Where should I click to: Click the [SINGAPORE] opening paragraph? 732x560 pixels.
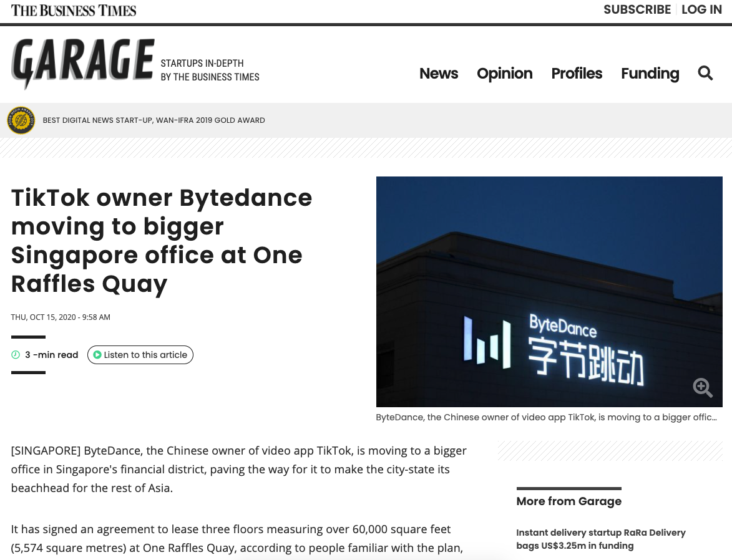coord(239,470)
